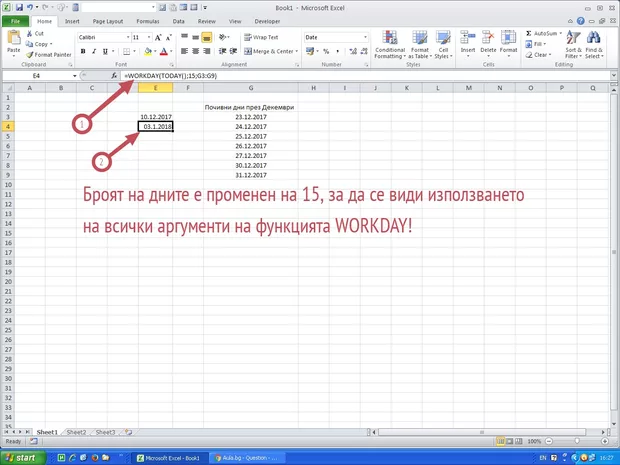Image resolution: width=620 pixels, height=465 pixels.
Task: Increase font size with the large A icon
Action: click(158, 38)
